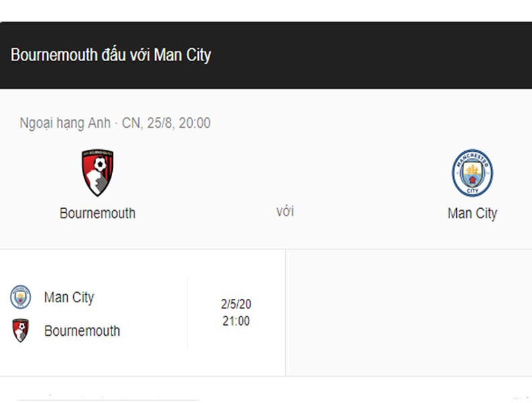This screenshot has width=532, height=403.
Task: Click the match date CN, 25/8, 20:00
Action: coord(167,123)
